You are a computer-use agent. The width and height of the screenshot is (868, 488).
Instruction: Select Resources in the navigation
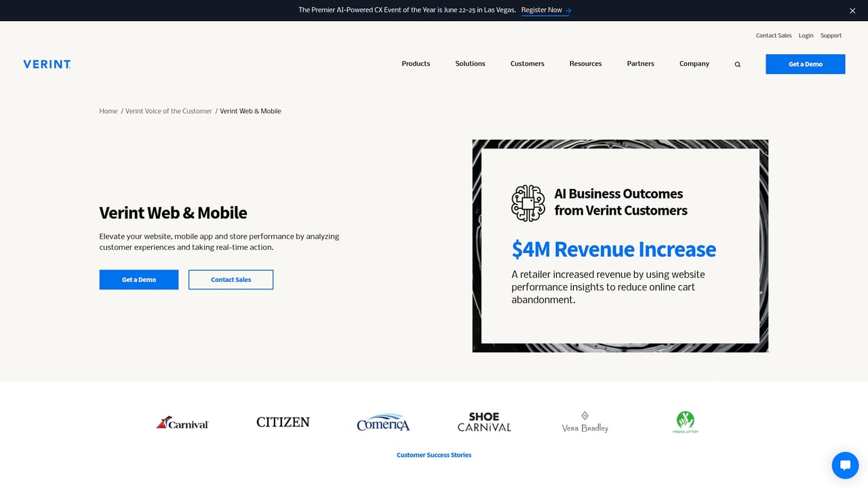point(585,64)
